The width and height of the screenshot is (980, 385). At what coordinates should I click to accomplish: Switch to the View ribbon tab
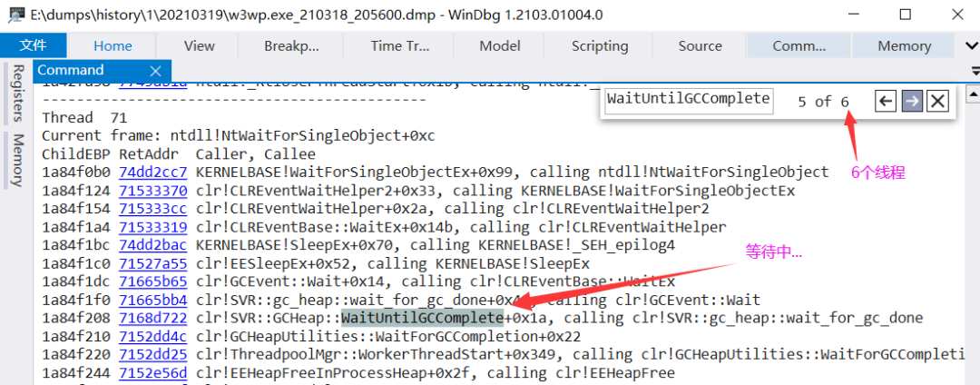coord(200,45)
